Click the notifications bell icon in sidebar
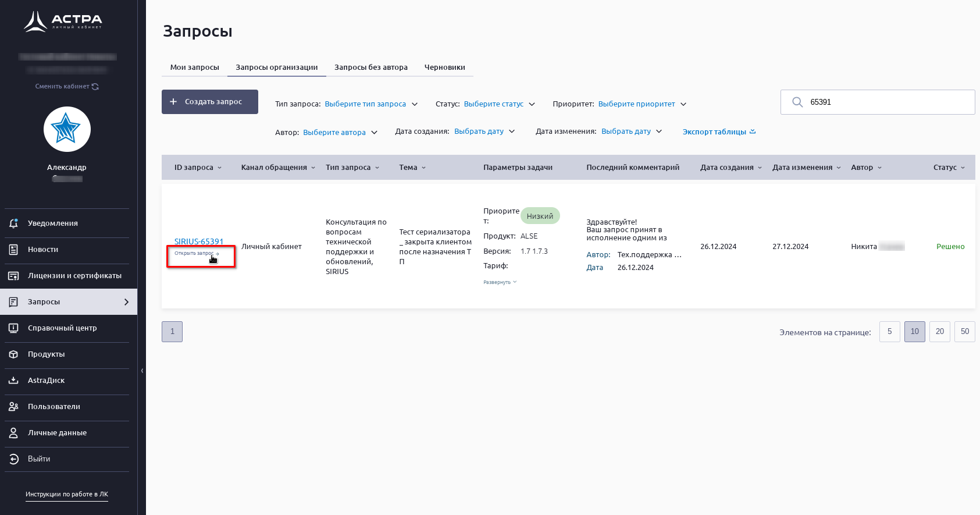Viewport: 980px width, 515px height. 13,223
